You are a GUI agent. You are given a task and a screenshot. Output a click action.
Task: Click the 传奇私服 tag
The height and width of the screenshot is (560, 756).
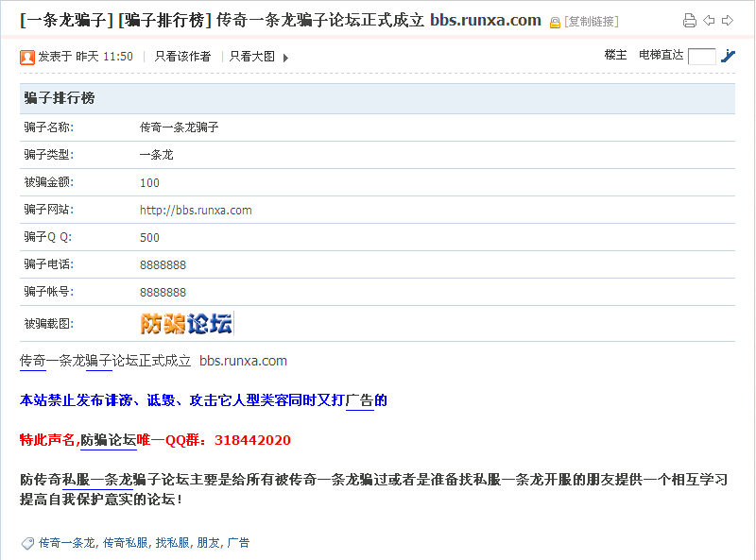tap(125, 543)
